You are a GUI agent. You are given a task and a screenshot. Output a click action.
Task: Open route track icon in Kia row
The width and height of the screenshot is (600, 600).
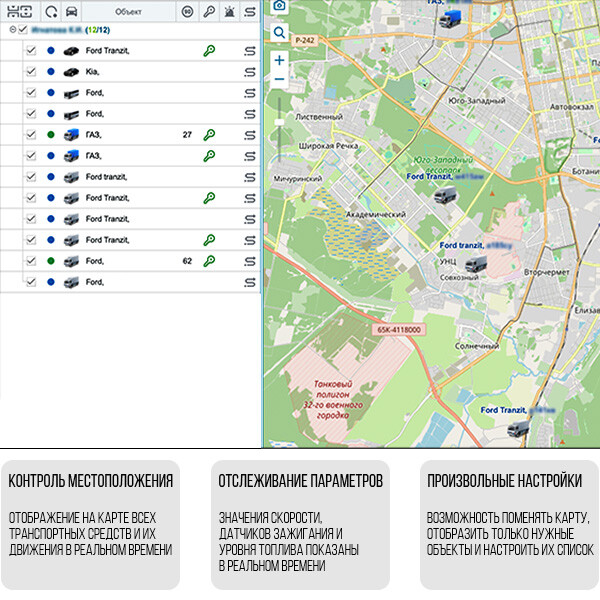[249, 71]
